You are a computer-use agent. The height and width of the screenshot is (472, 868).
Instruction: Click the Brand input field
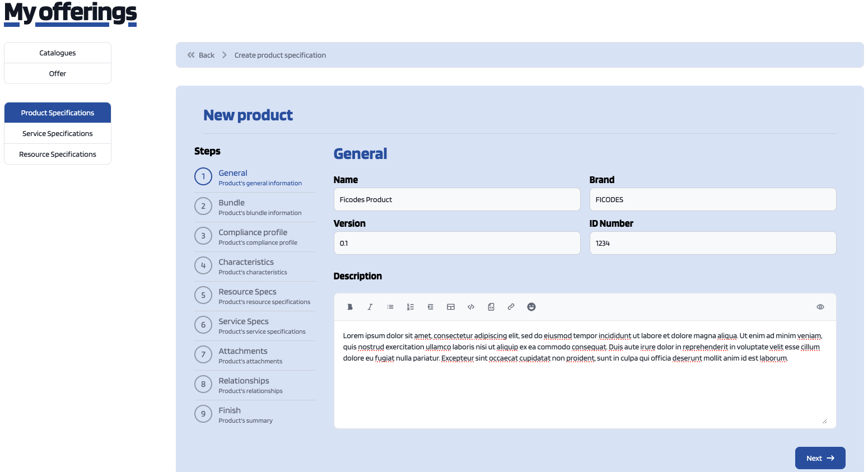(713, 199)
